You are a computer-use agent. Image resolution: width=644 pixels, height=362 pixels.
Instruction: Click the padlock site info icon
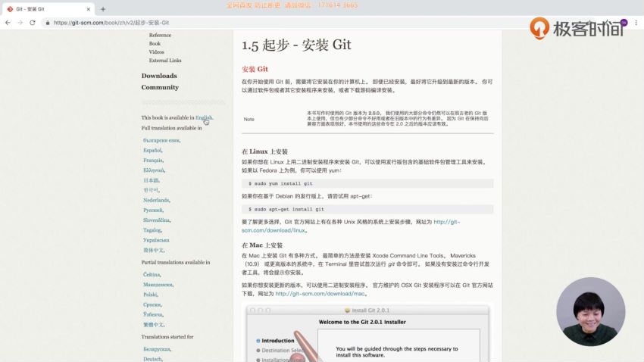coord(48,23)
